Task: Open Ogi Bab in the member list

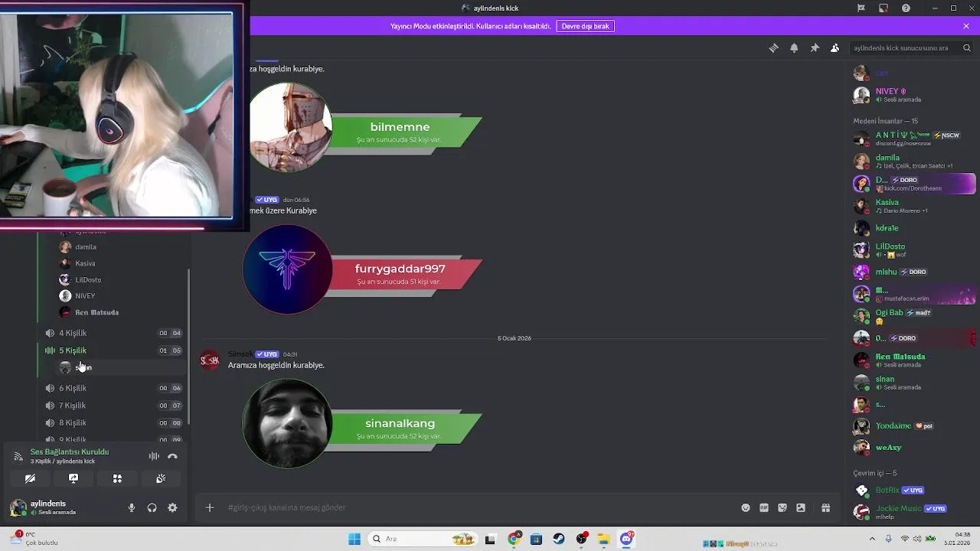Action: pos(913,316)
